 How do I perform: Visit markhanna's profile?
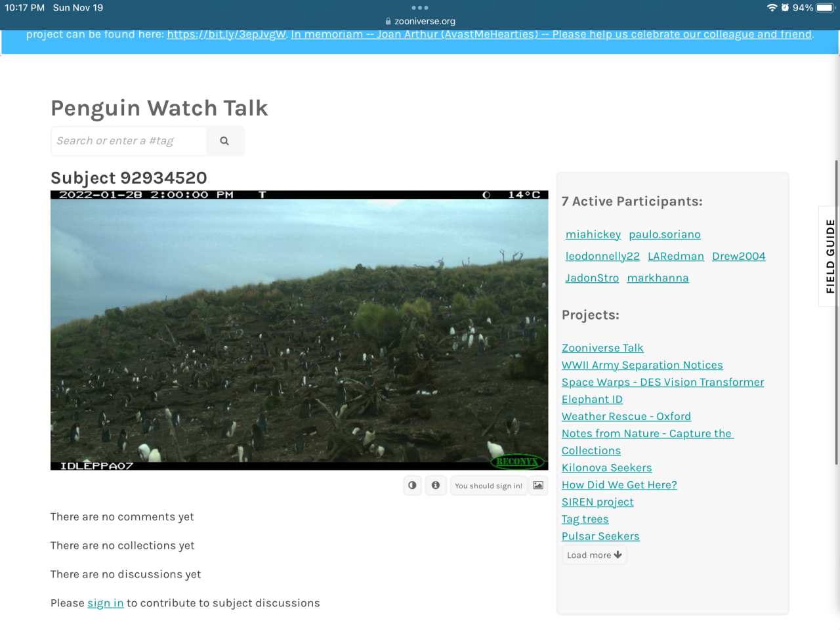click(x=658, y=278)
